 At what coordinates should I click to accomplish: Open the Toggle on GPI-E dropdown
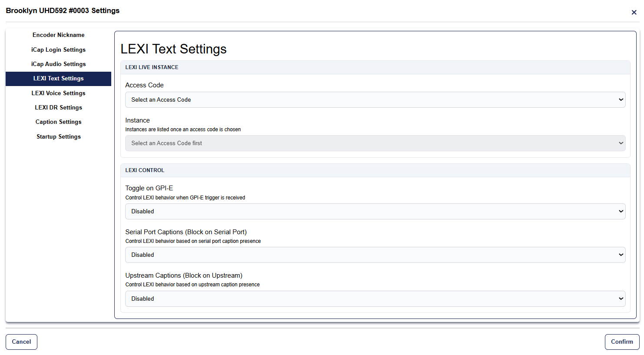375,211
